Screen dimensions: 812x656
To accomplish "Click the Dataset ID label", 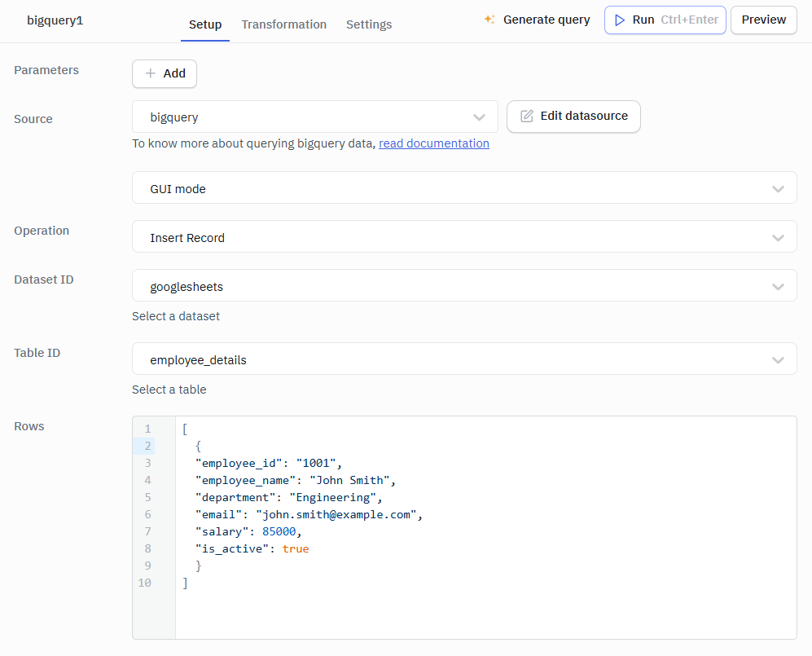I will click(x=43, y=280).
